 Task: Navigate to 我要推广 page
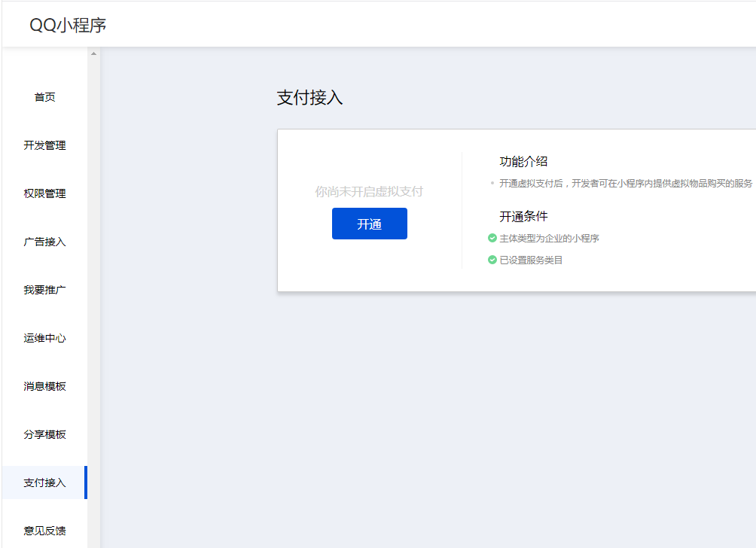coord(44,290)
